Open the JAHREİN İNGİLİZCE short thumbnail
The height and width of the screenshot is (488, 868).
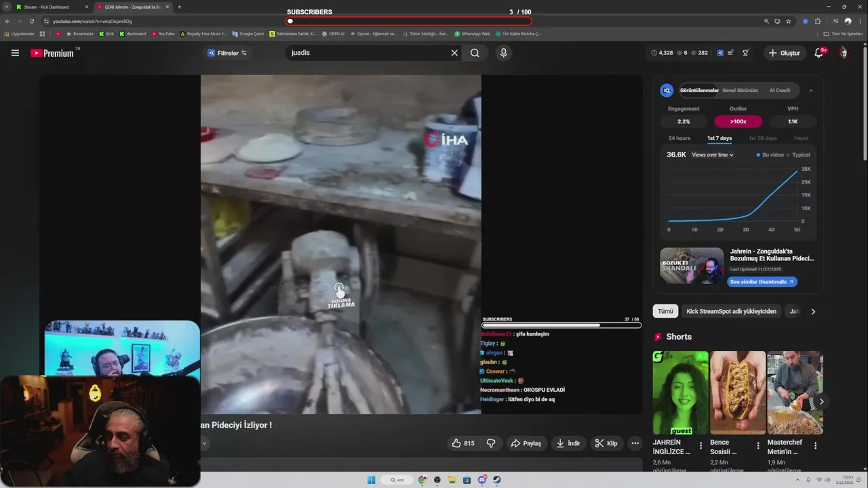click(x=680, y=392)
